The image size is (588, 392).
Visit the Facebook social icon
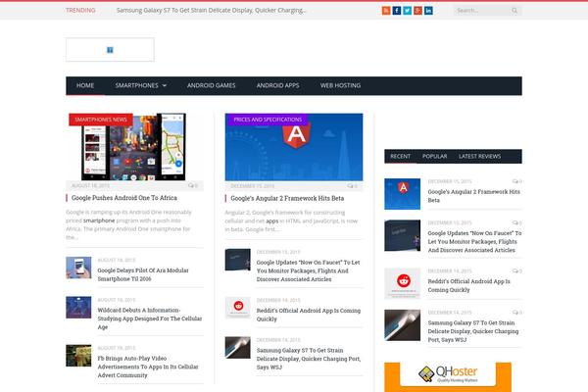[x=396, y=11]
